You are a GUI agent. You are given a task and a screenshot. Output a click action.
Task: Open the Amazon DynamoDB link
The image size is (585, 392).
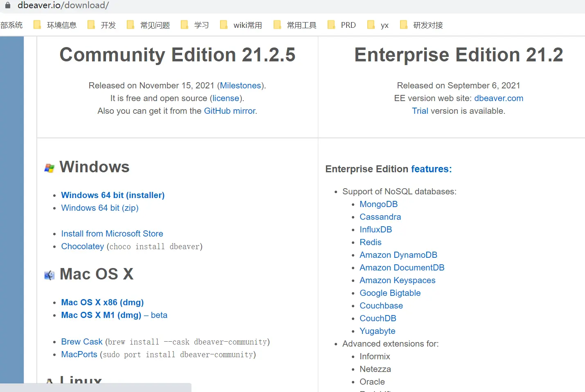pos(398,255)
